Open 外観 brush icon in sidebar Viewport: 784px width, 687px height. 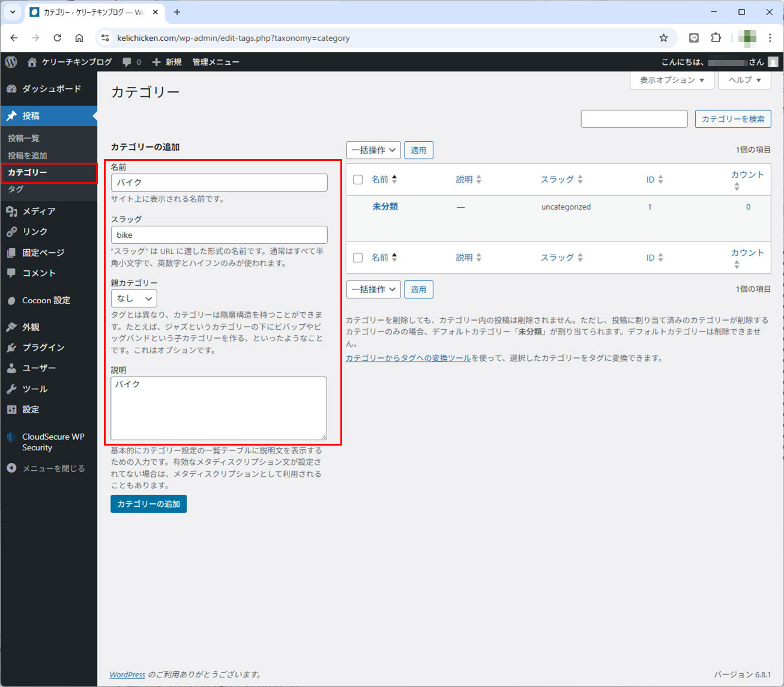pyautogui.click(x=11, y=327)
